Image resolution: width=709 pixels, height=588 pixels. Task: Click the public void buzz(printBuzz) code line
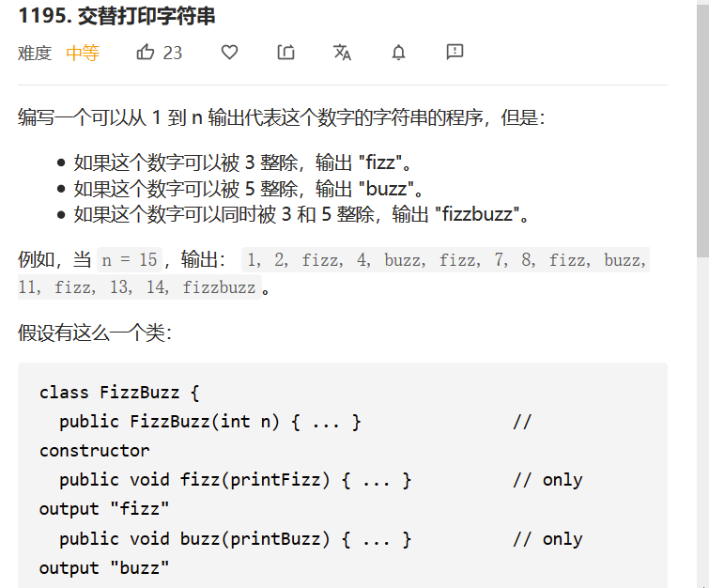point(235,539)
